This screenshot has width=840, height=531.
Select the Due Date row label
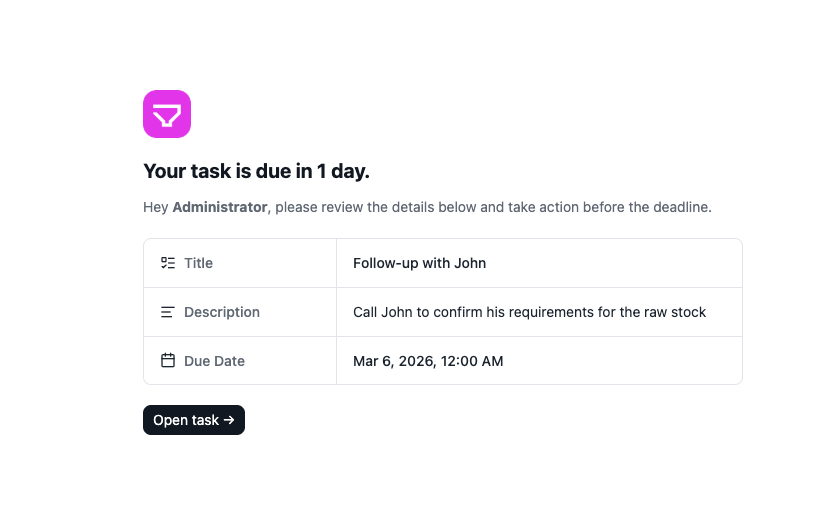point(214,361)
